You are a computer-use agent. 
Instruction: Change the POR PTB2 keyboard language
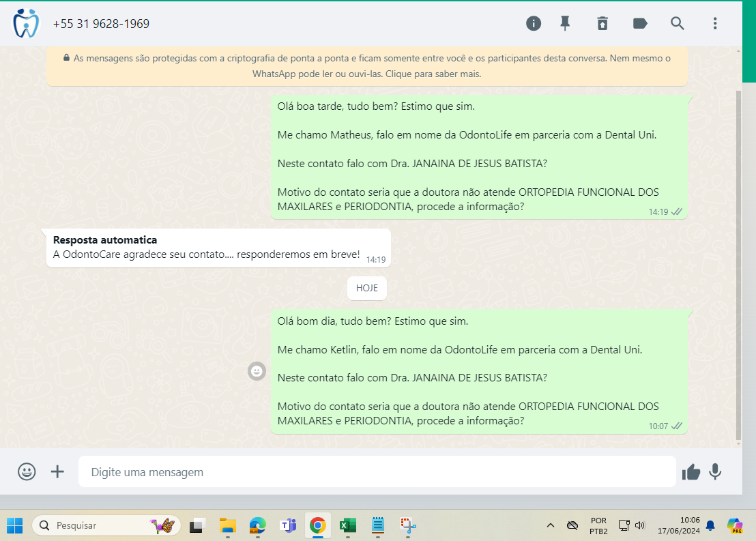598,525
